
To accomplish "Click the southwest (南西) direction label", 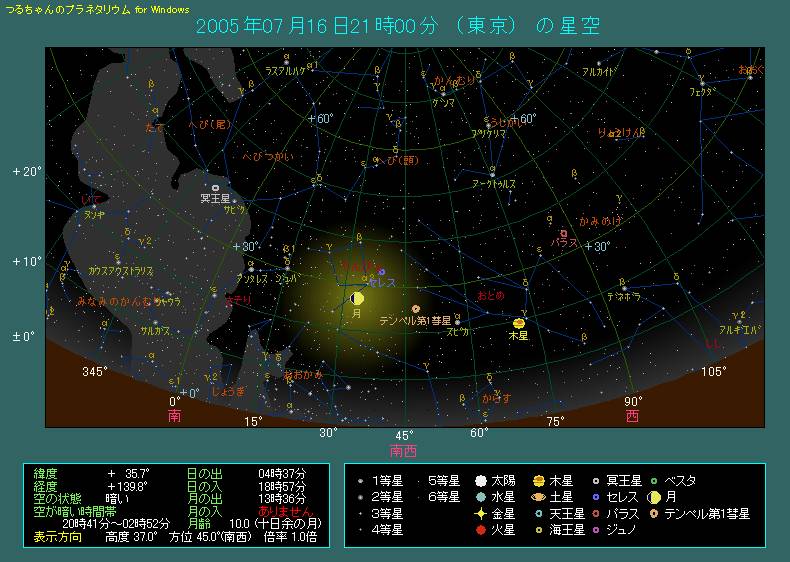I will click(403, 450).
